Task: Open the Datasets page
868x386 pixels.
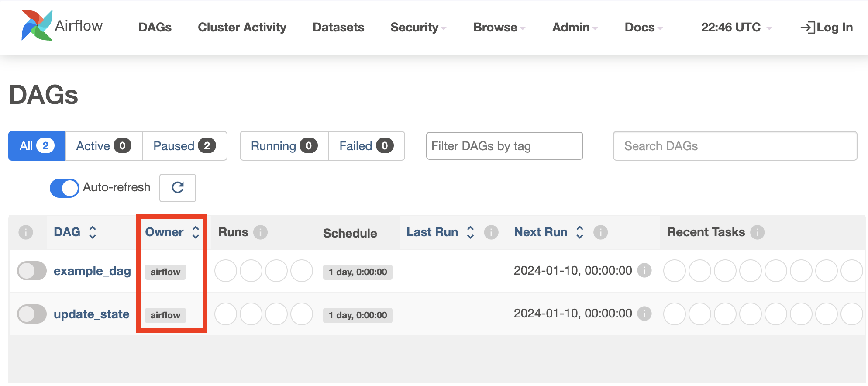Action: coord(338,28)
